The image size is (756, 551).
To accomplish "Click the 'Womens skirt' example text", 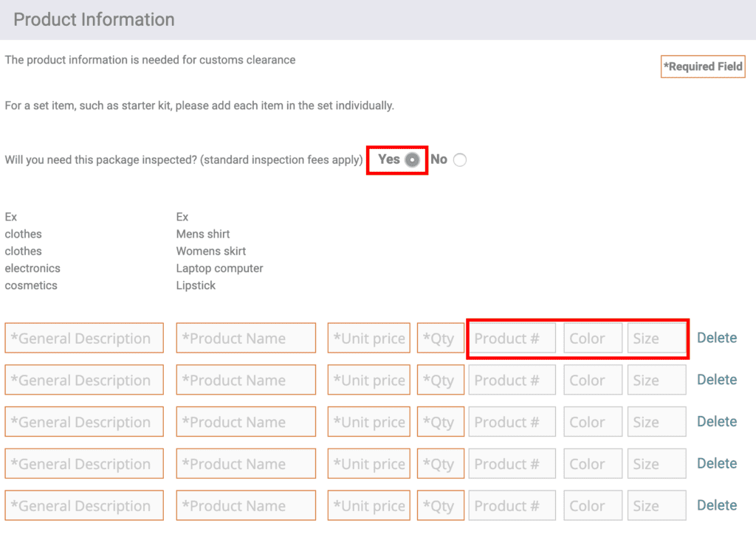I will pyautogui.click(x=211, y=251).
